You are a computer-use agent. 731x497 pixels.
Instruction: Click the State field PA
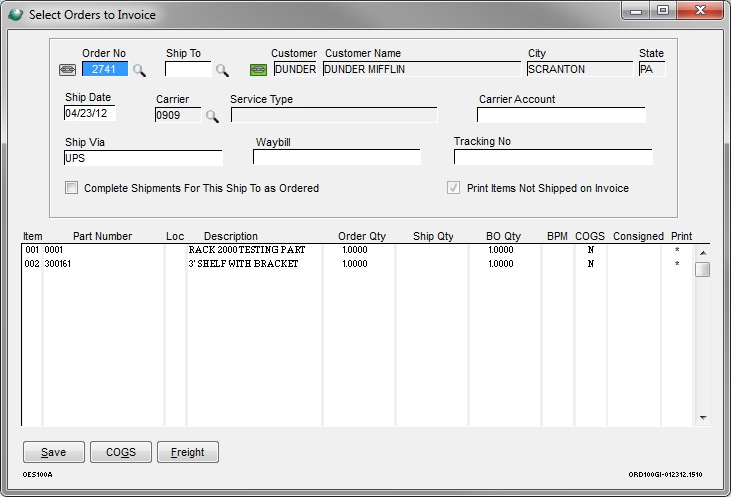652,69
